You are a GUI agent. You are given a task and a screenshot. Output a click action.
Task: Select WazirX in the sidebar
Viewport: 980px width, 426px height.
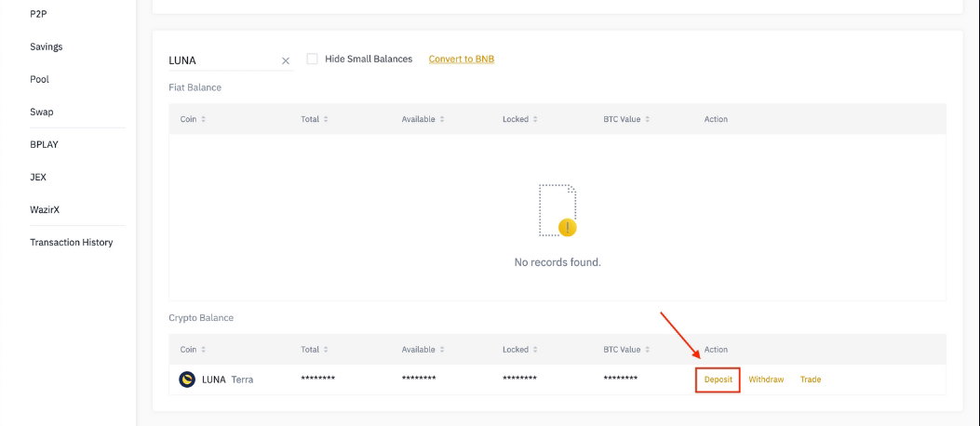(45, 210)
